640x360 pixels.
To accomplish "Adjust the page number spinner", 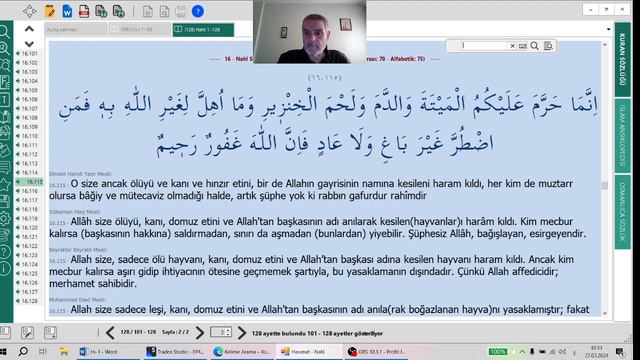I will tap(229, 333).
